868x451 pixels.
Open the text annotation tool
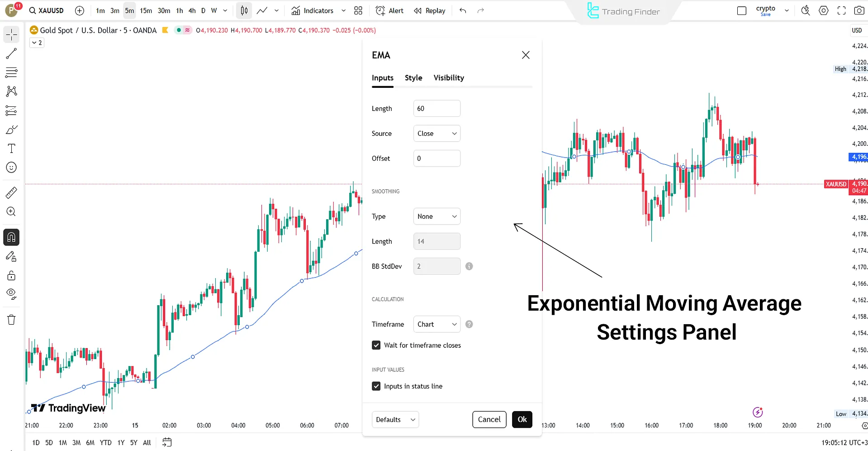click(11, 148)
